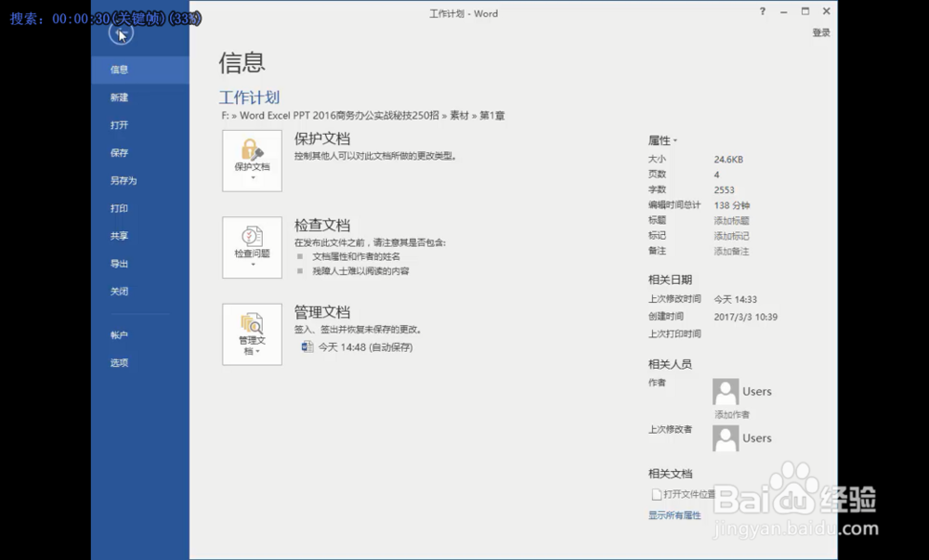Click the last modifier Users avatar

(x=725, y=437)
